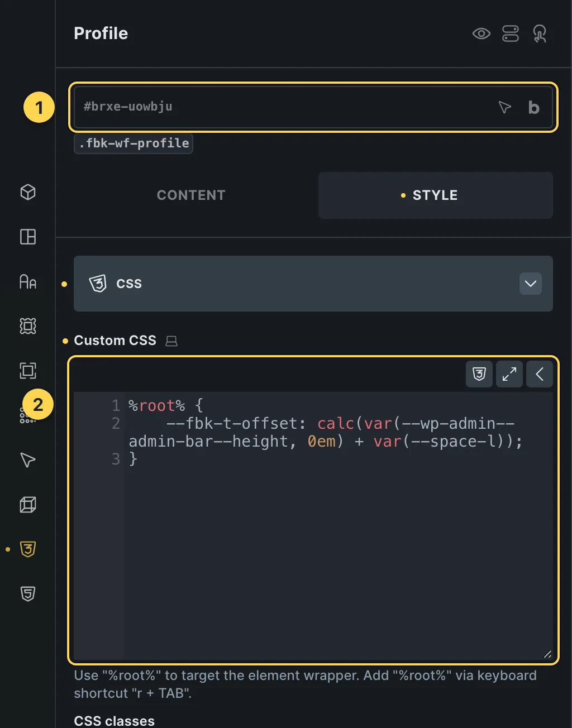Click the CSS3 shield button in code editor toolbar

(479, 374)
